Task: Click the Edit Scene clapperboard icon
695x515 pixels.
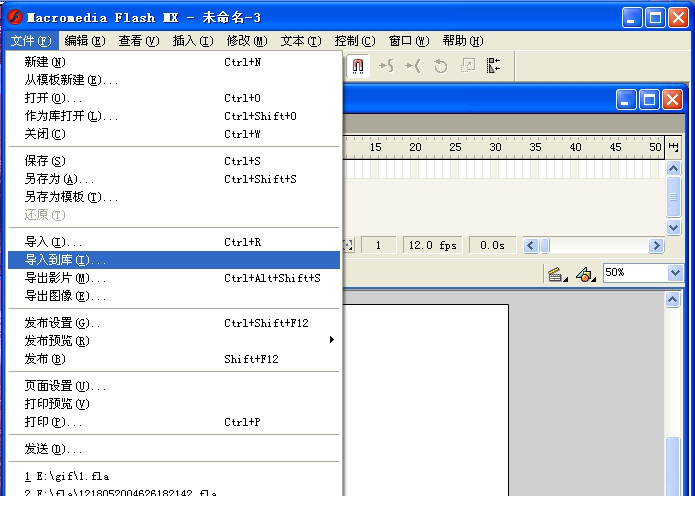Action: pos(557,274)
